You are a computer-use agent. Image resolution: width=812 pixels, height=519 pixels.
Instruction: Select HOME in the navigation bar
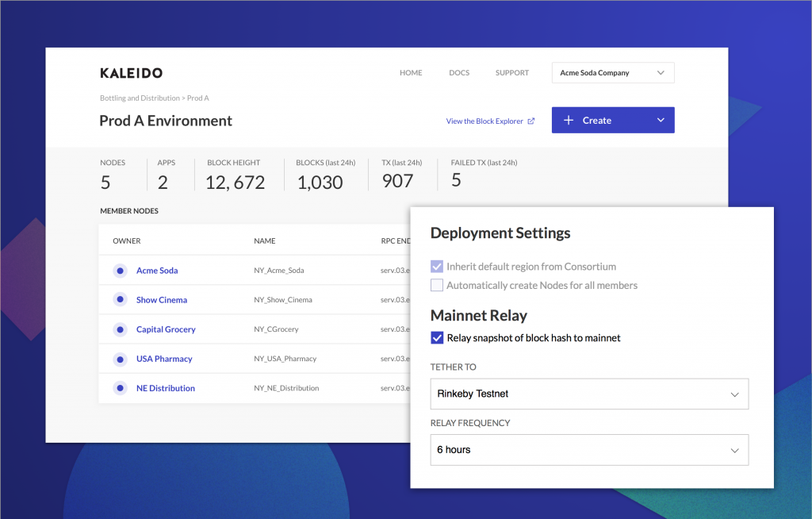(x=411, y=72)
